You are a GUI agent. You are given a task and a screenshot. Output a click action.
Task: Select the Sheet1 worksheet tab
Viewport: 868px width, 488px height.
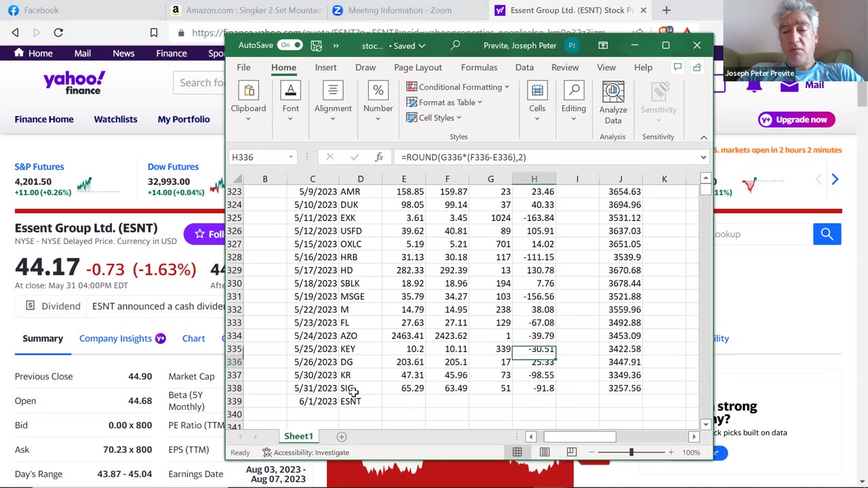pyautogui.click(x=298, y=436)
